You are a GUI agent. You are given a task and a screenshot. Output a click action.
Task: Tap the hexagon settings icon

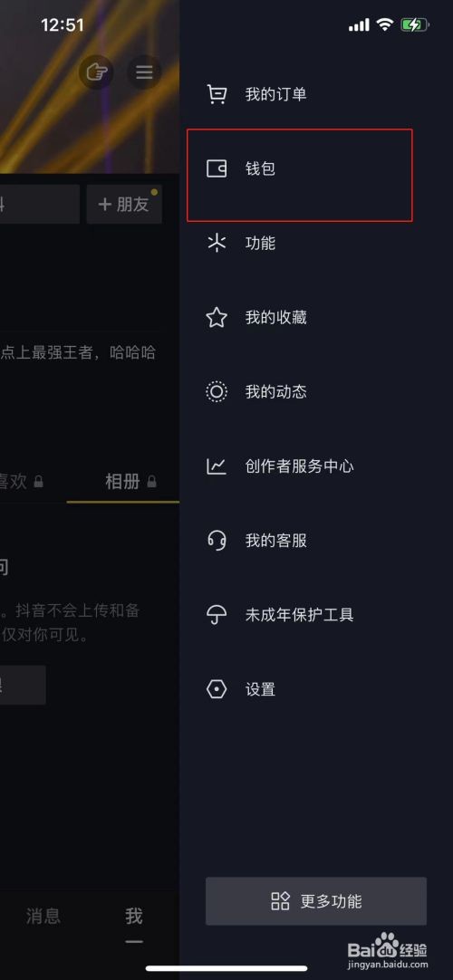click(x=217, y=689)
